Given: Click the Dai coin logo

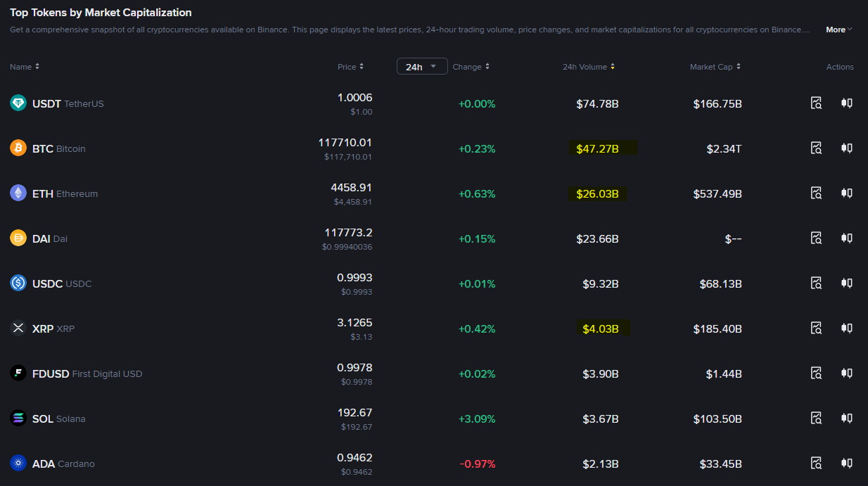Looking at the screenshot, I should coord(18,238).
